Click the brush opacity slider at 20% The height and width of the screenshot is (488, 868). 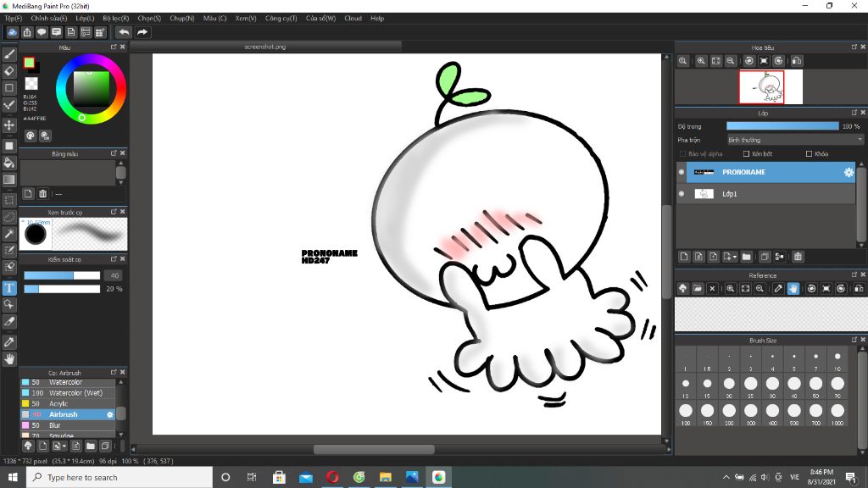(x=62, y=289)
